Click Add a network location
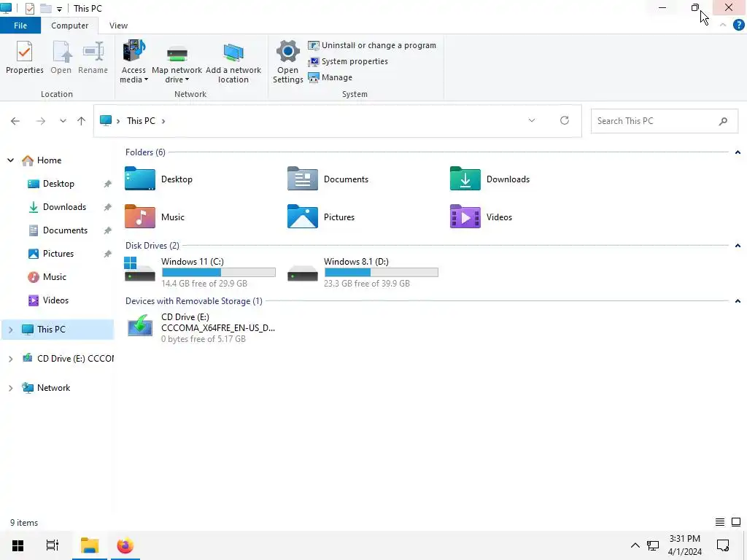 [233, 62]
